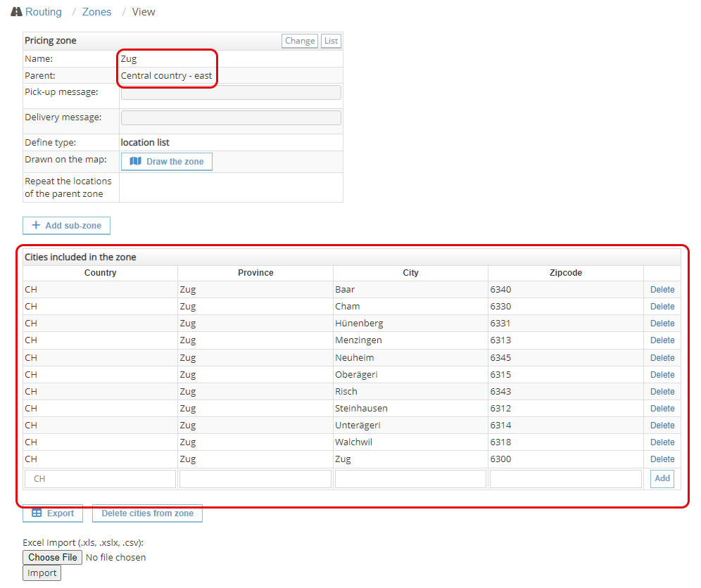
Task: Click the Draw the zone button
Action: pyautogui.click(x=167, y=161)
